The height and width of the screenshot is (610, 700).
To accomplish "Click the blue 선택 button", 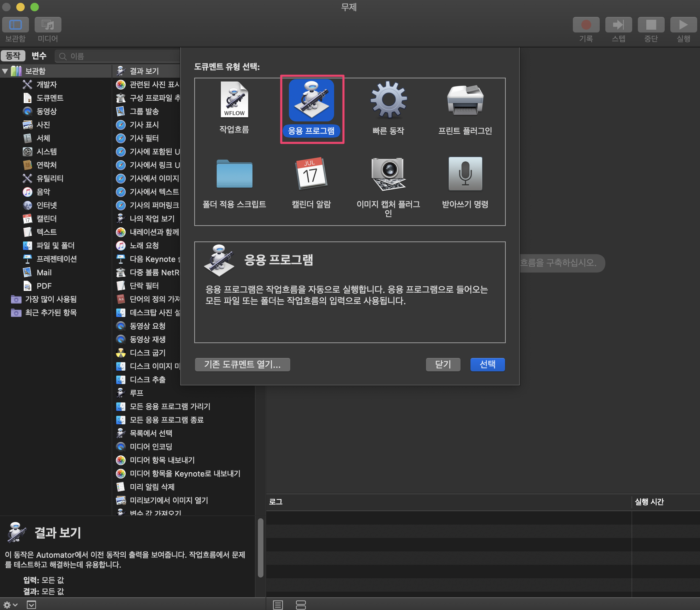I will click(487, 364).
